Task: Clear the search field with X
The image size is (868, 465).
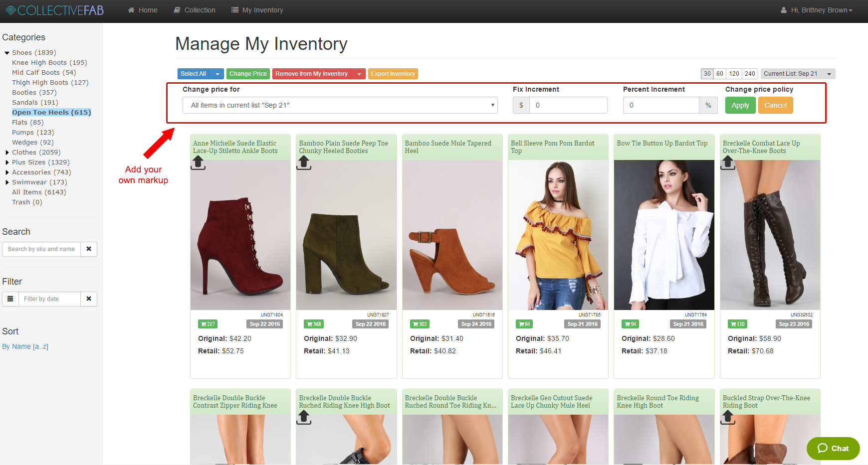Action: point(89,249)
